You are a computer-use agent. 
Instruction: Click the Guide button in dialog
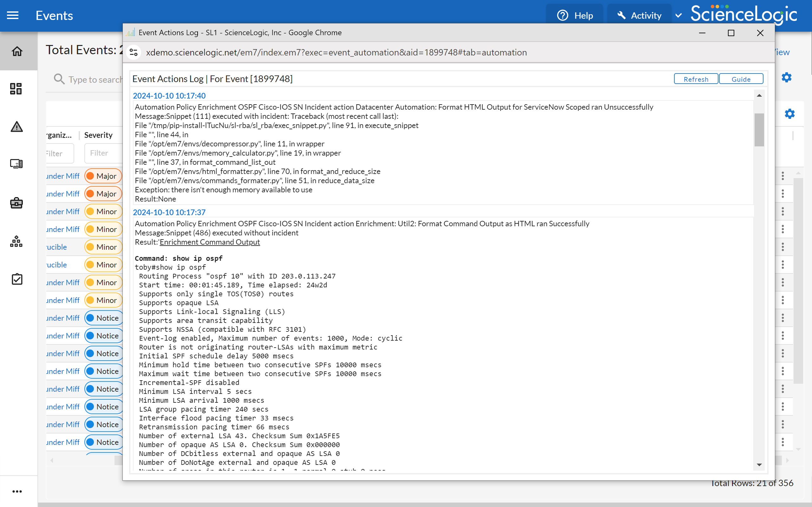pyautogui.click(x=741, y=79)
